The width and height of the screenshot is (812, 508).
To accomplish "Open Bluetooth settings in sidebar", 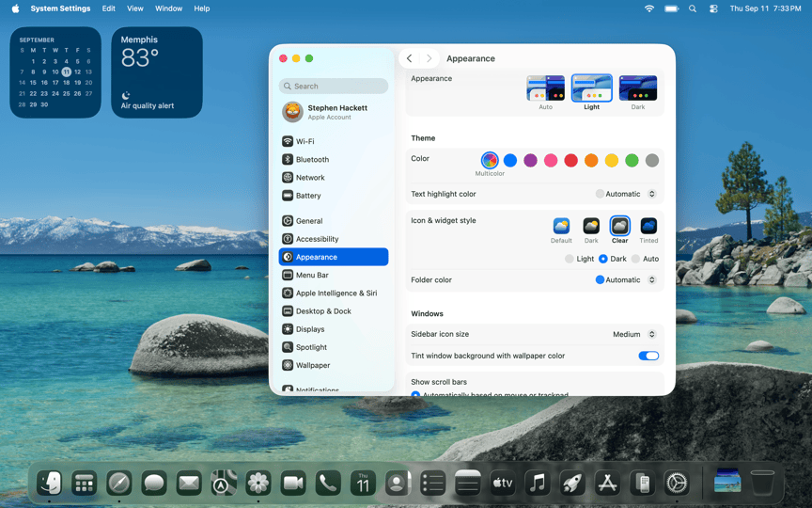I will (x=333, y=159).
